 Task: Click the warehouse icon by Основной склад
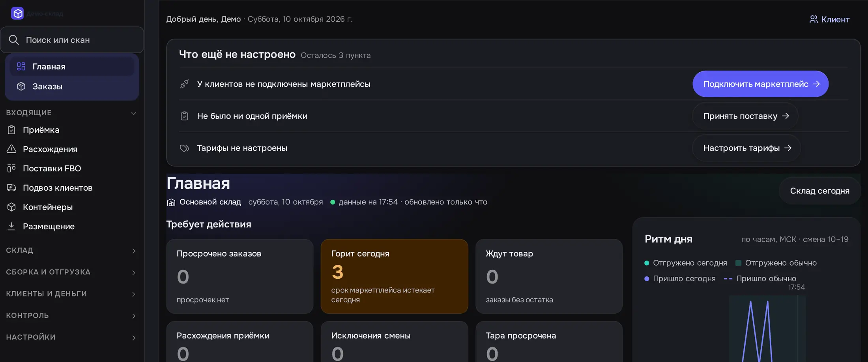(171, 202)
